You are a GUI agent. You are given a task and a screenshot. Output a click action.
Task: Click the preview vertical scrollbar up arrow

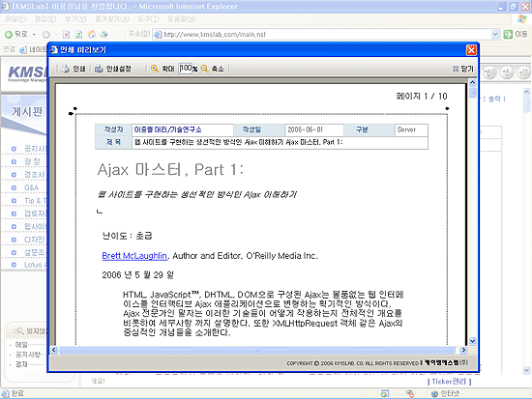472,82
